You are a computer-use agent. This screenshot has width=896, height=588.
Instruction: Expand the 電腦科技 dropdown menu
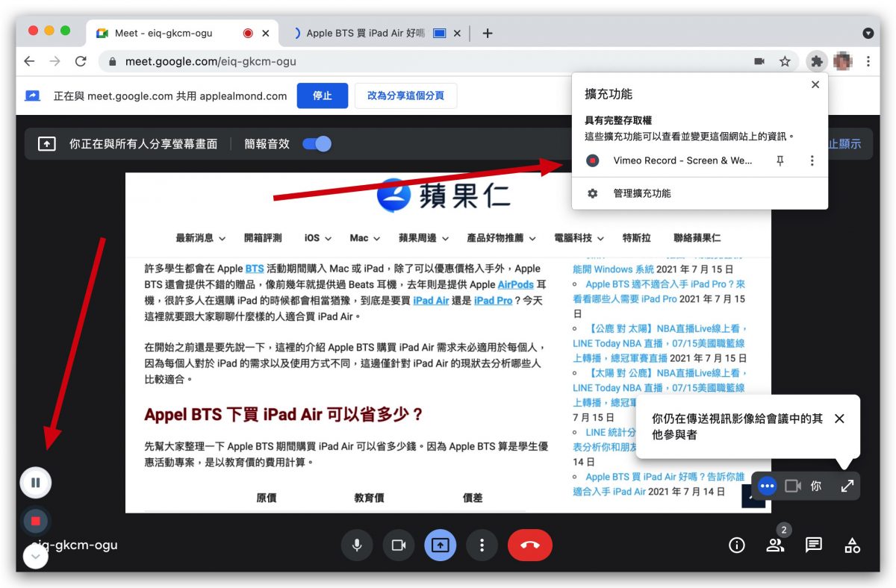[579, 238]
